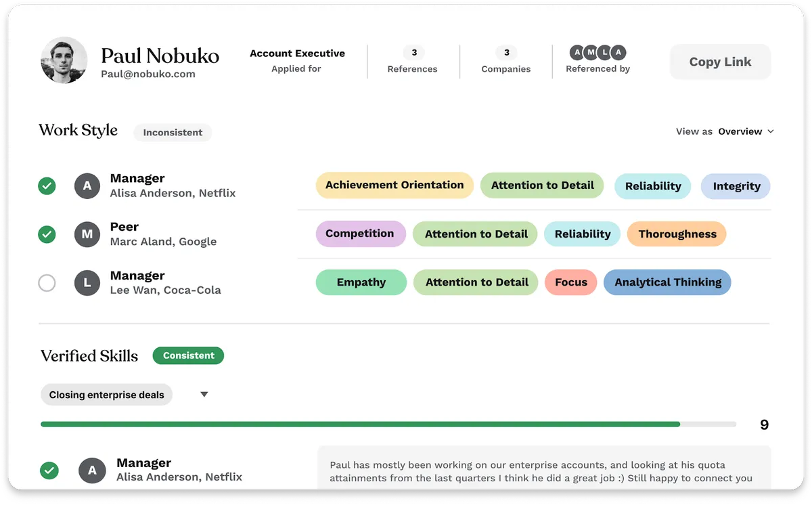
Task: Click the Thoroughness tag
Action: click(677, 234)
